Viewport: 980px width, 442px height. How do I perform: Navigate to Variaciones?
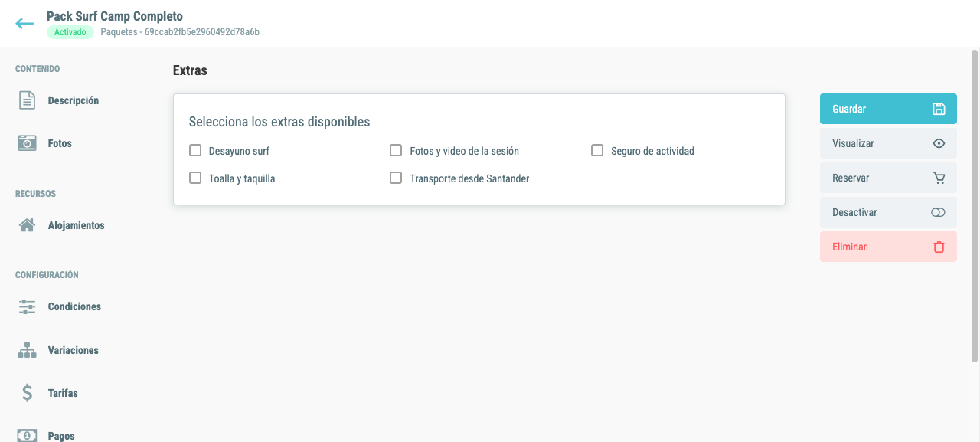pos(73,350)
